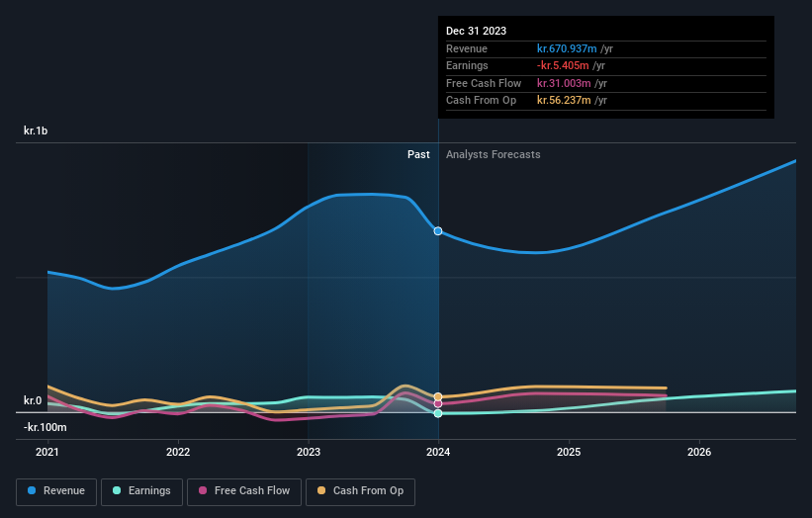The height and width of the screenshot is (518, 812).
Task: Click the kr.1b y-axis label
Action: pyautogui.click(x=36, y=130)
